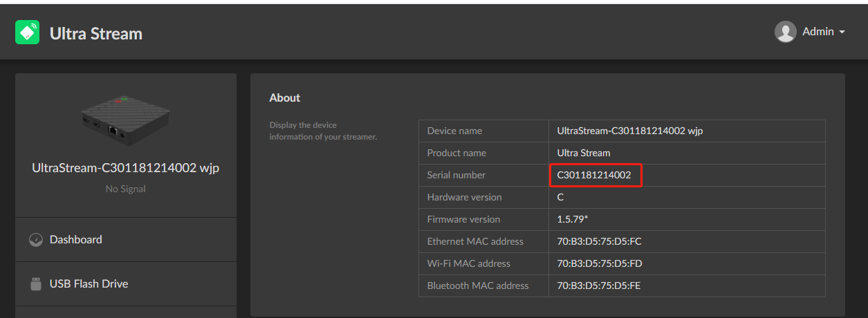Click the Device name label cell
The width and height of the screenshot is (868, 318).
[484, 131]
